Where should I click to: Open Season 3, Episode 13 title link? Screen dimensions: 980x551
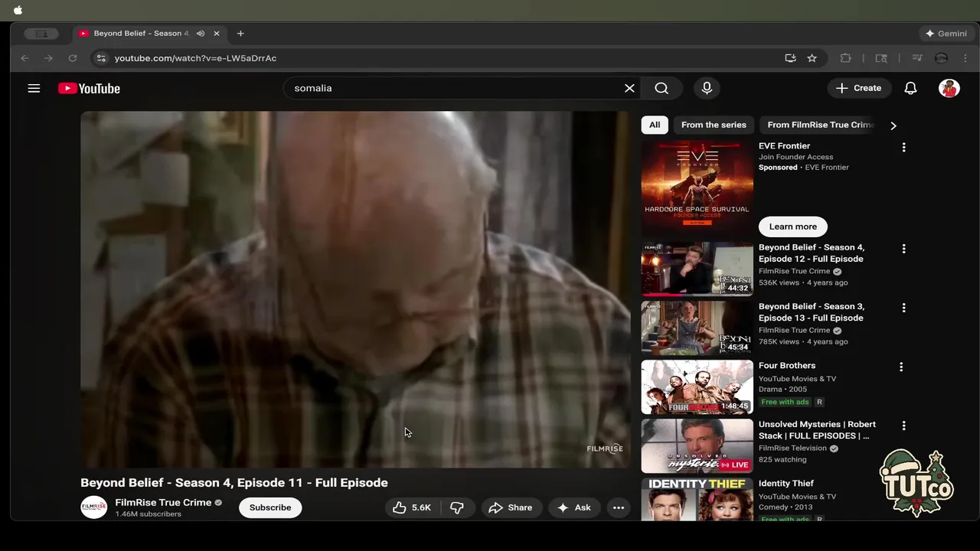(x=812, y=312)
